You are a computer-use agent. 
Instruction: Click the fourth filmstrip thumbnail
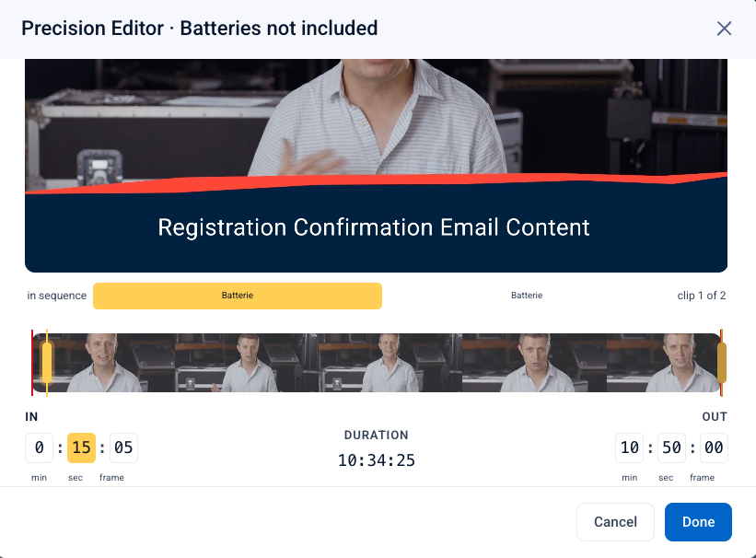point(534,363)
